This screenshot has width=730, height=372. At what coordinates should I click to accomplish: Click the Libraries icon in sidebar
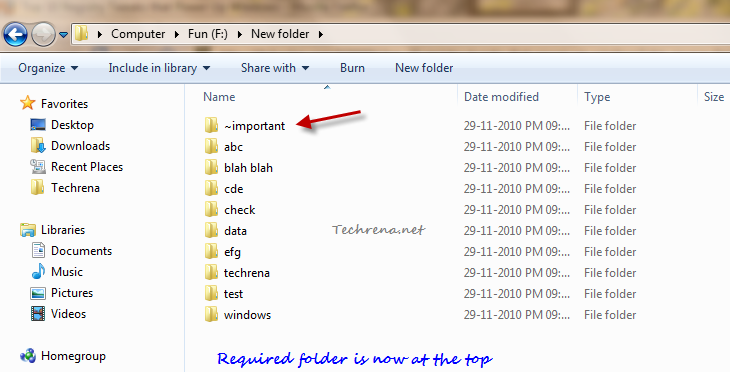click(x=28, y=230)
